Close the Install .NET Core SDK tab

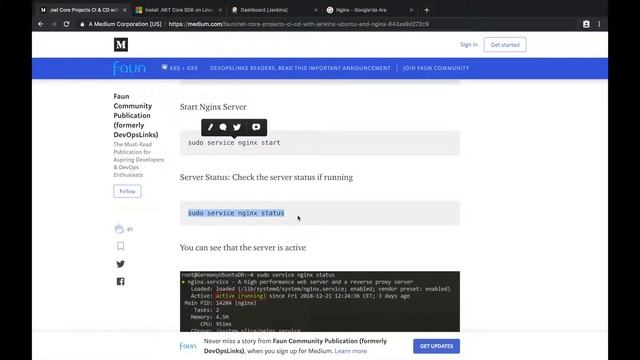pos(220,10)
